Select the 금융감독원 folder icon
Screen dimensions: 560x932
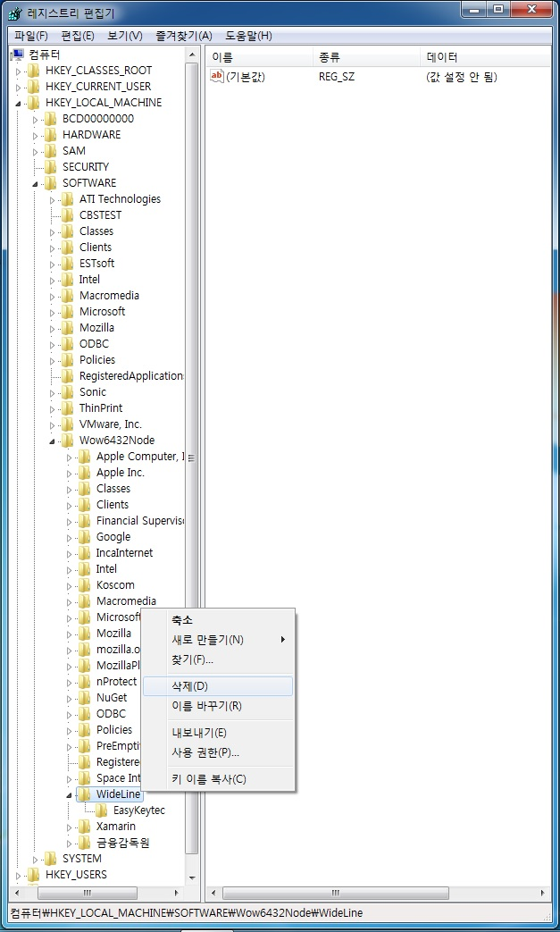(x=85, y=843)
